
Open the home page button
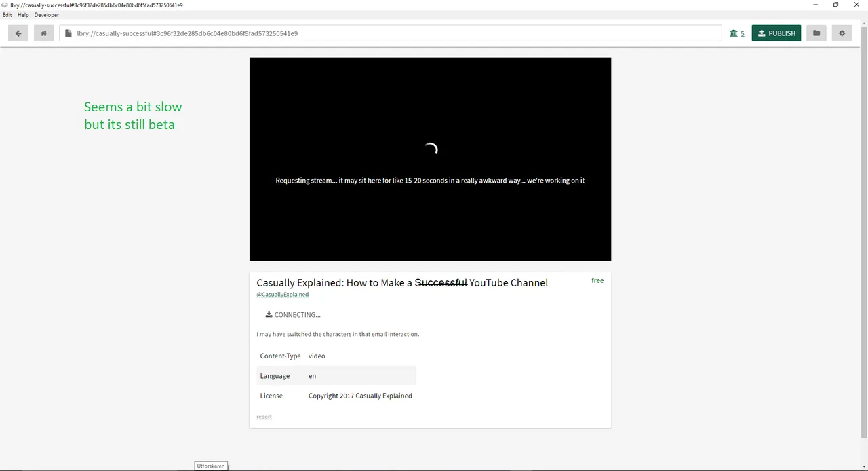click(43, 33)
